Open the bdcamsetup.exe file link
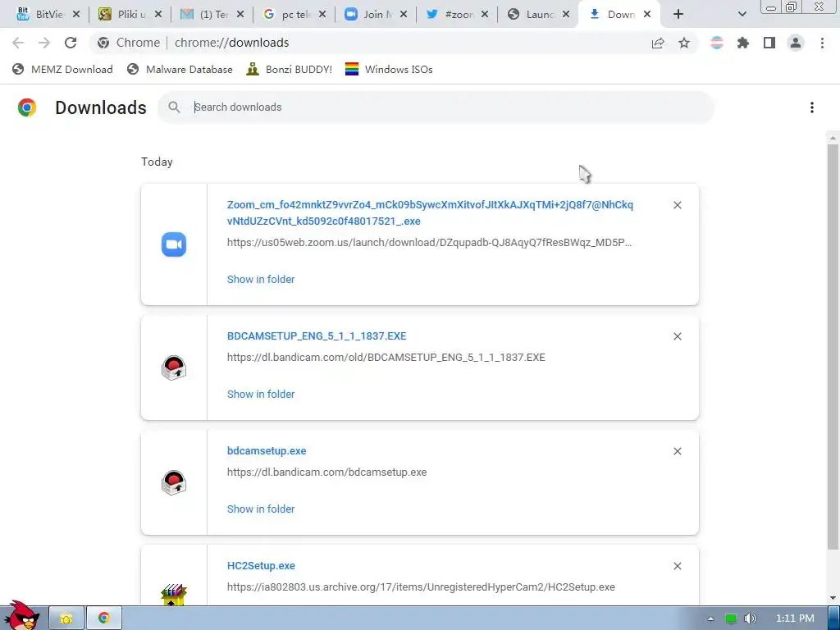 267,451
